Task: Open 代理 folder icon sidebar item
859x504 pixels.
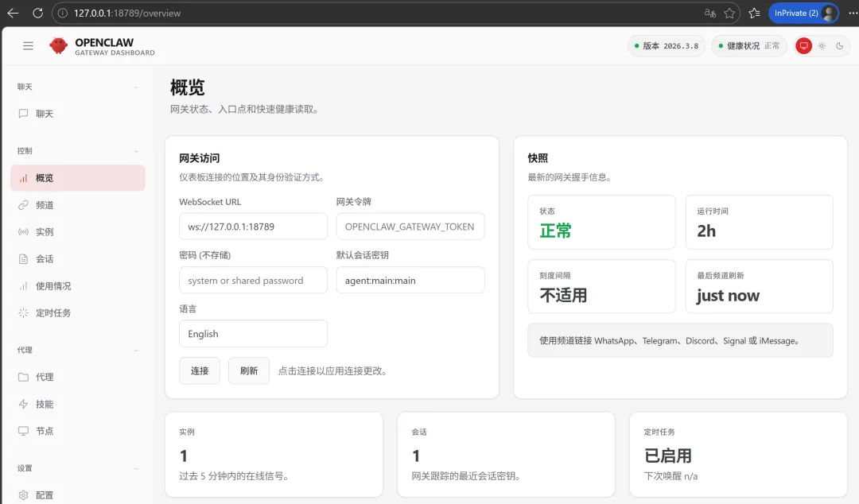Action: point(78,377)
